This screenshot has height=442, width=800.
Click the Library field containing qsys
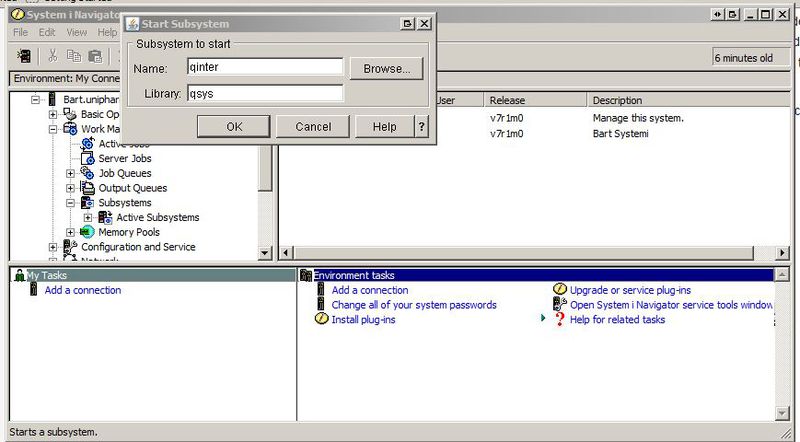[265, 93]
